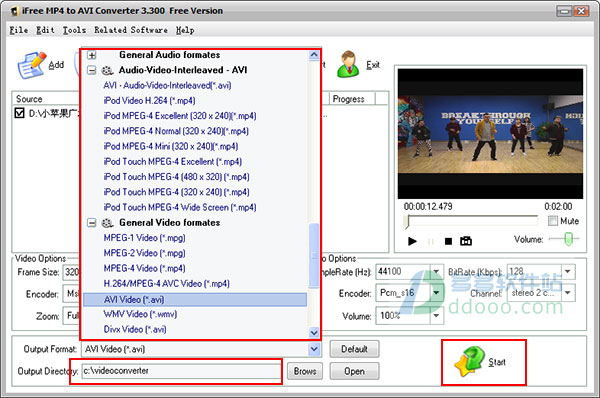Toggle the Mute checkbox
Viewport: 600px width, 398px height.
point(553,221)
